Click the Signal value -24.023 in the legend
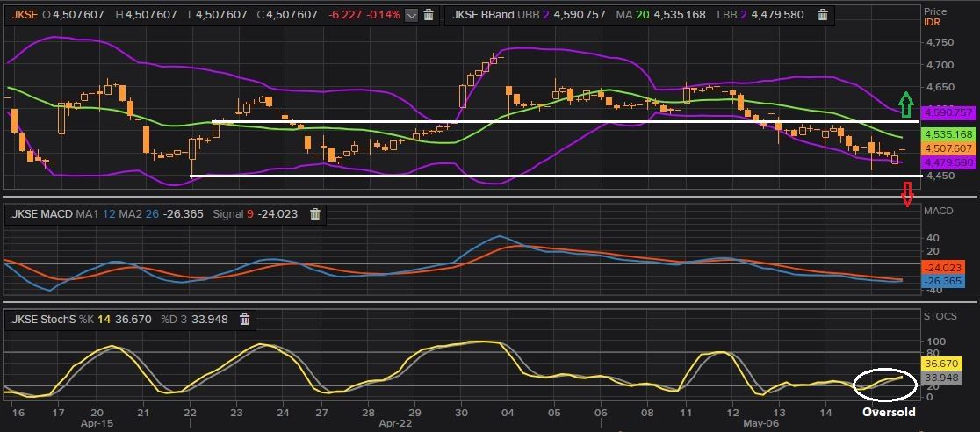The height and width of the screenshot is (432, 980). [x=277, y=214]
